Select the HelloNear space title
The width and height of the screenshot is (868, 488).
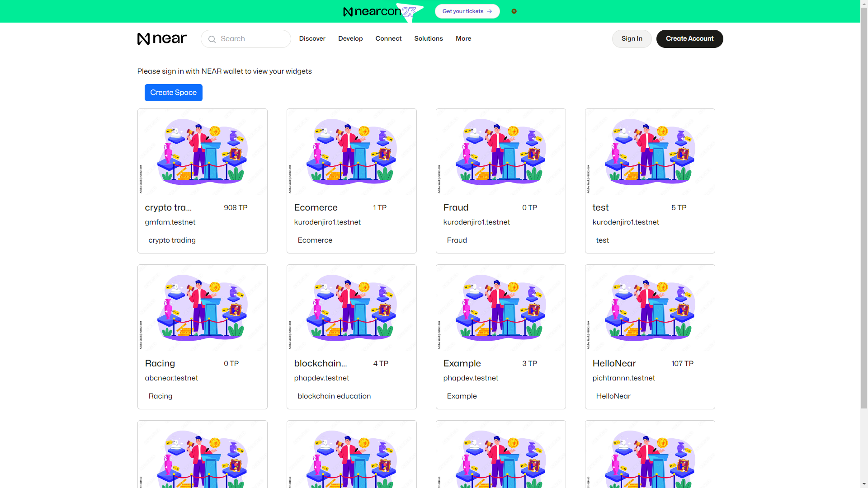(614, 363)
